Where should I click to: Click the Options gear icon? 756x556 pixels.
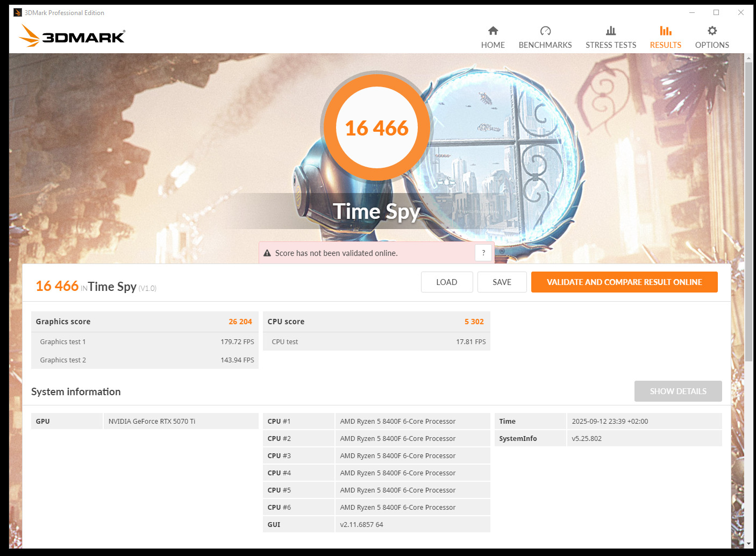(712, 31)
